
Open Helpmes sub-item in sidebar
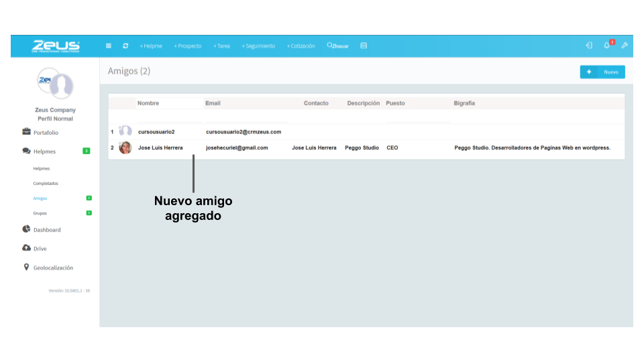[x=42, y=169]
